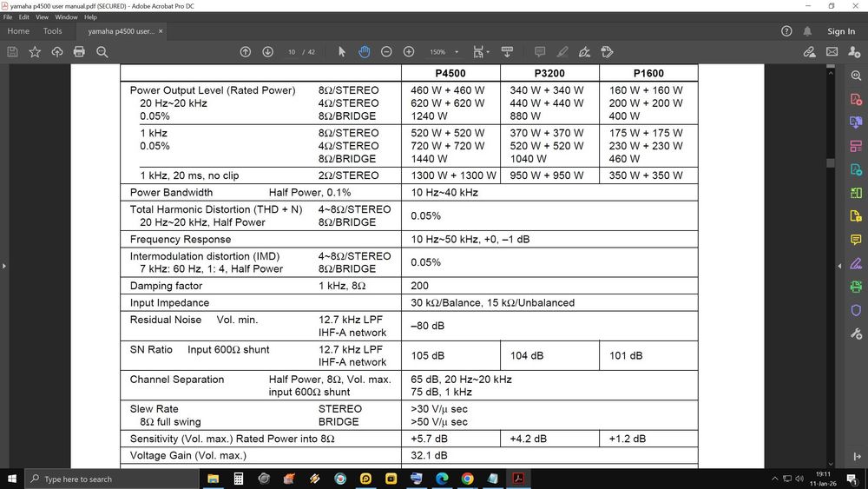Viewport: 868px width, 489px height.
Task: Open the Organize Pages tool in right pane
Action: [856, 146]
